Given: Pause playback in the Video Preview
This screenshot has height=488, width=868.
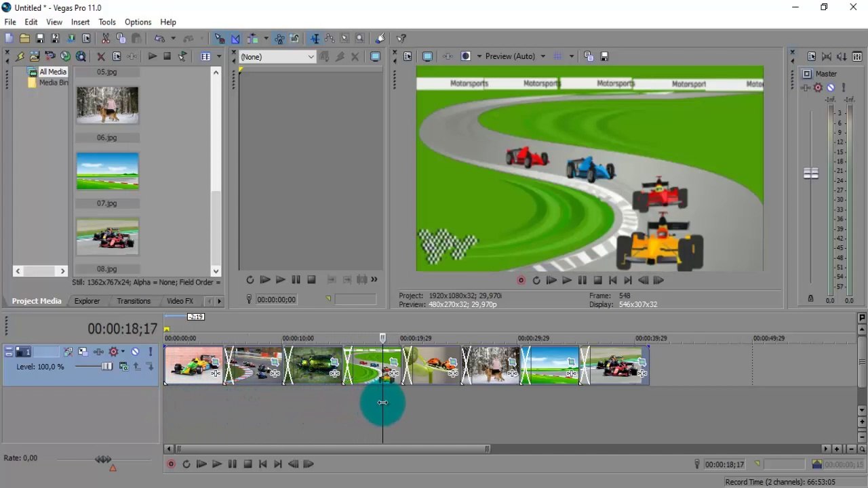Looking at the screenshot, I should pyautogui.click(x=582, y=280).
